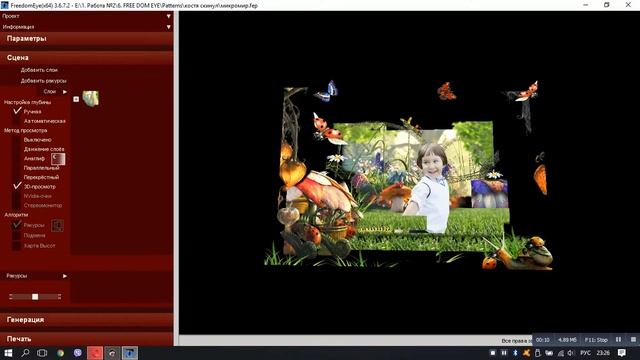Click the USB safely remove tray icon
640x360 pixels.
click(x=538, y=353)
